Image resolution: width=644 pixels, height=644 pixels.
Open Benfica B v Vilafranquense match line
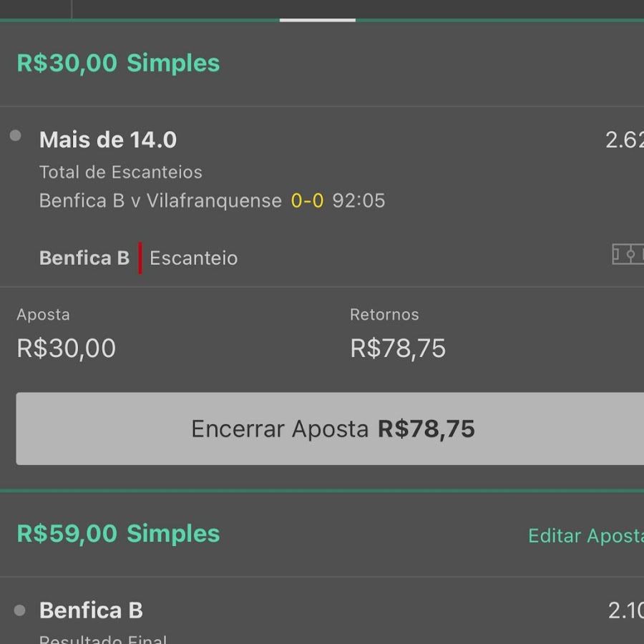click(160, 201)
